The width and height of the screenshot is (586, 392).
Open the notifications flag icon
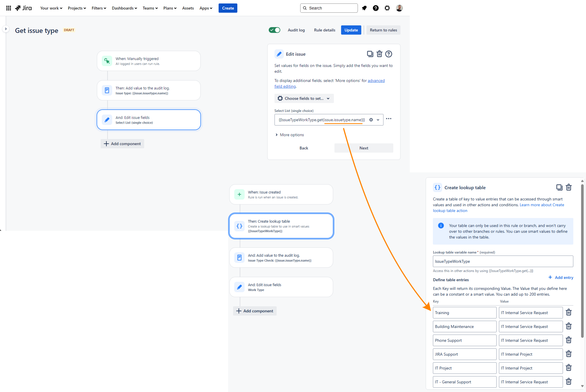pos(364,8)
